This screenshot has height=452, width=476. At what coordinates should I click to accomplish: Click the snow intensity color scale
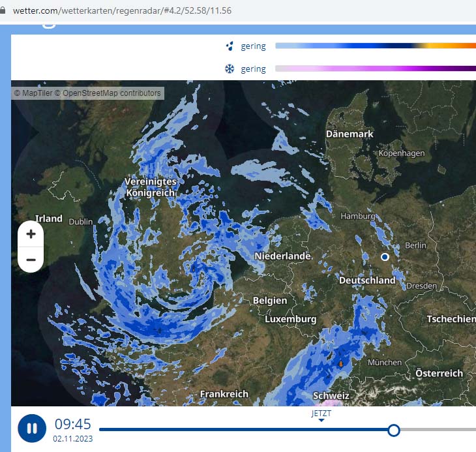click(x=376, y=68)
